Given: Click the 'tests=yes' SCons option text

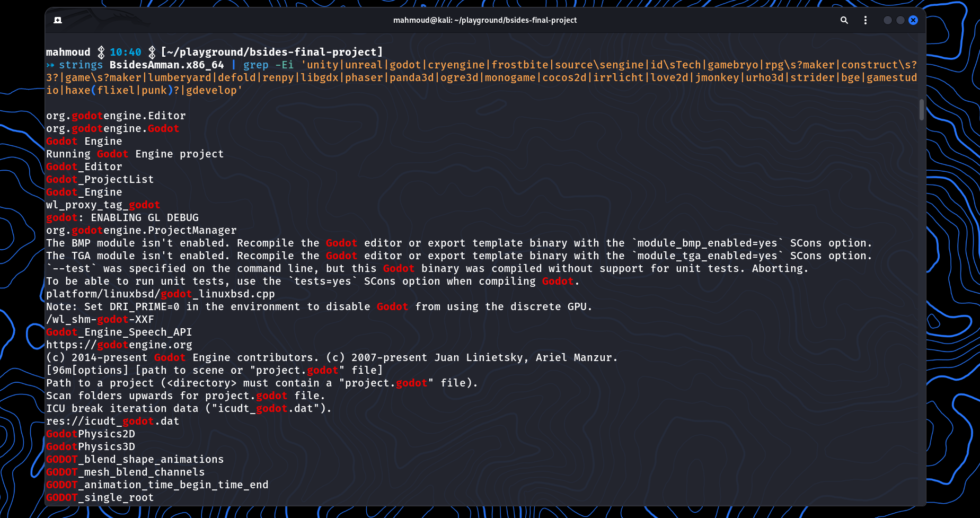Looking at the screenshot, I should [x=323, y=281].
